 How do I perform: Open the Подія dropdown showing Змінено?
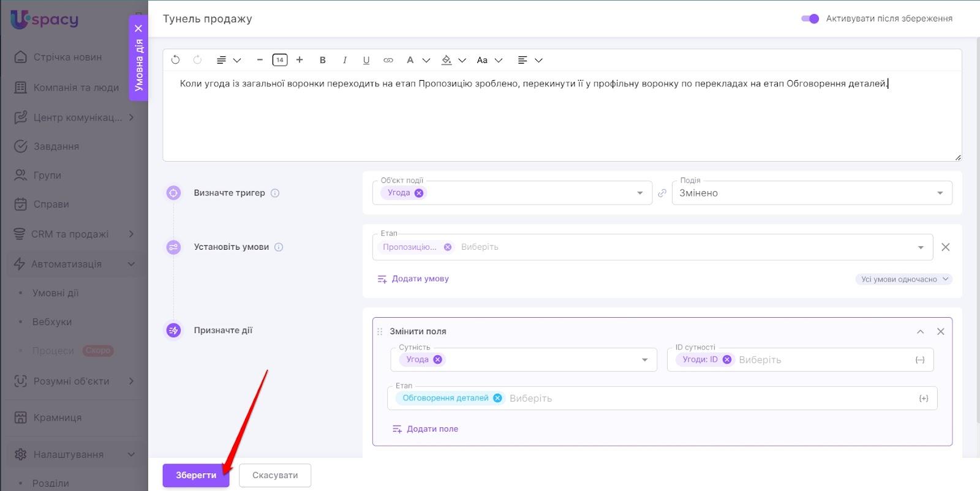[x=812, y=193]
